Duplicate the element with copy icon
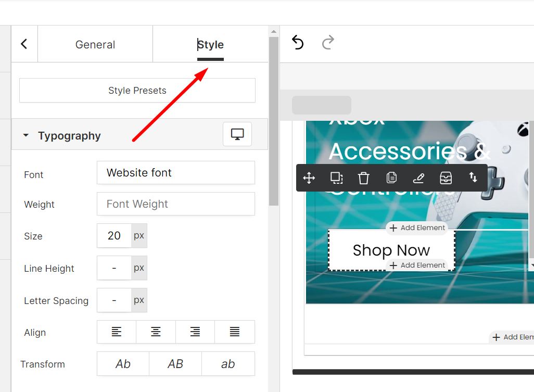The width and height of the screenshot is (534, 392). pos(391,178)
